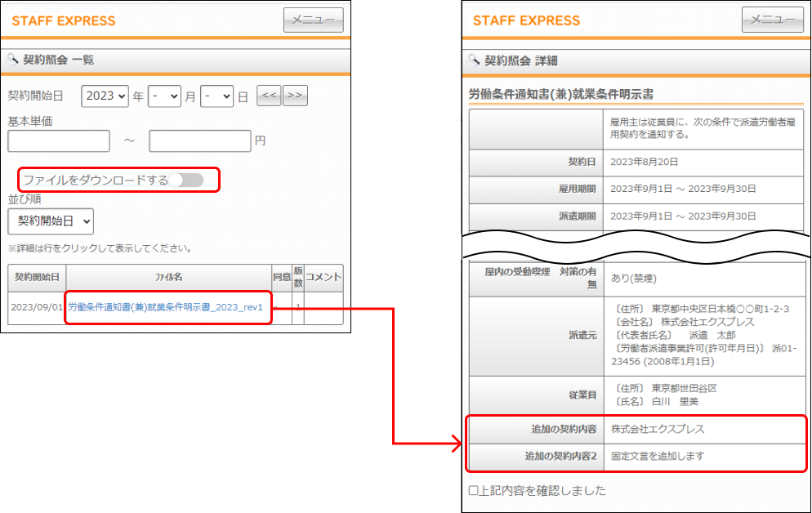Open メニュー in the right detail panel
Screen dimensions: 812x513
pos(773,20)
